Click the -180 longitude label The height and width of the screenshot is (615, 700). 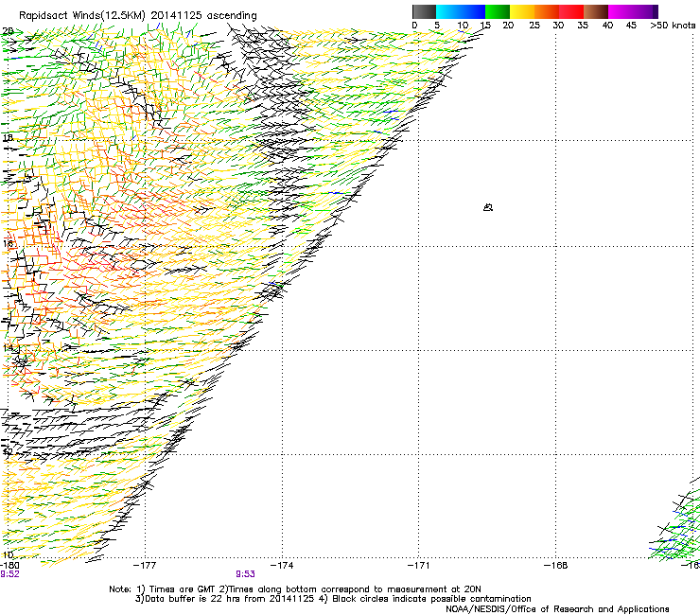pos(9,566)
